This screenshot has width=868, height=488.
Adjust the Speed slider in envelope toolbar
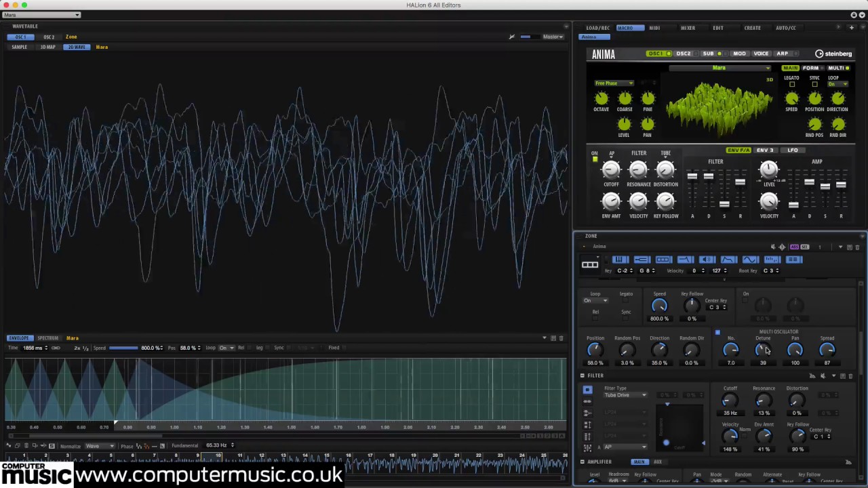(124, 348)
